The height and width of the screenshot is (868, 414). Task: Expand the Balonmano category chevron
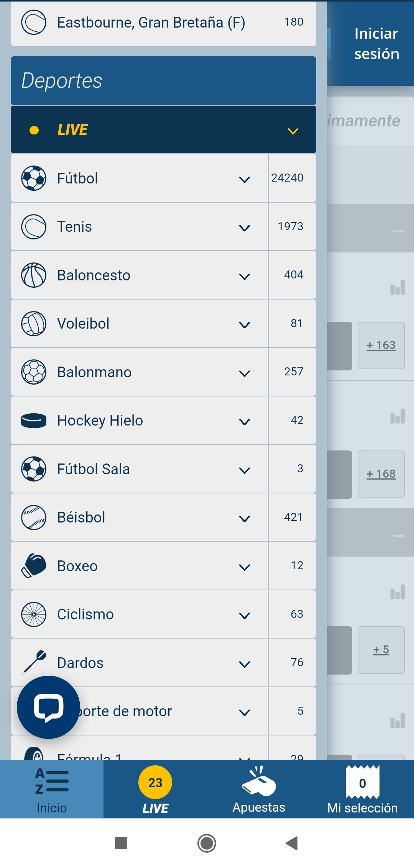(x=245, y=373)
